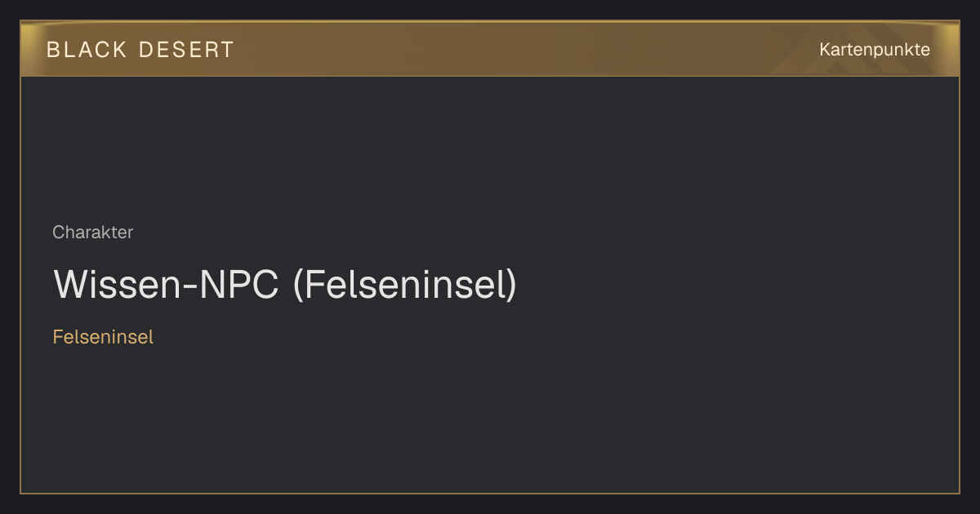Viewport: 980px width, 514px height.
Task: Click the gold header banner background
Action: 490,49
